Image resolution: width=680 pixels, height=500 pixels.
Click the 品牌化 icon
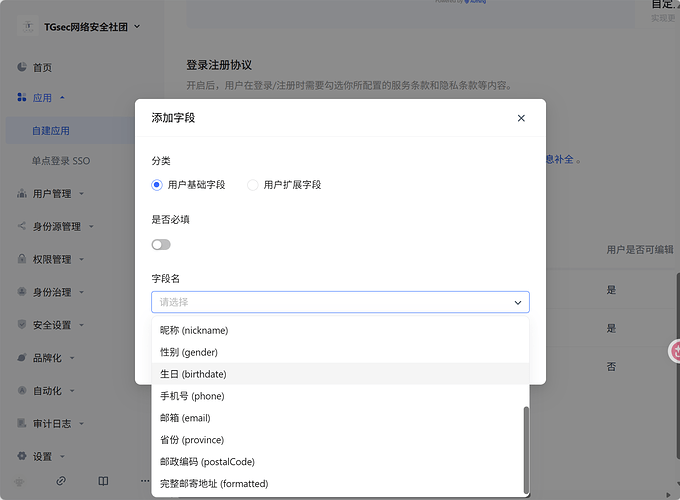pyautogui.click(x=22, y=357)
